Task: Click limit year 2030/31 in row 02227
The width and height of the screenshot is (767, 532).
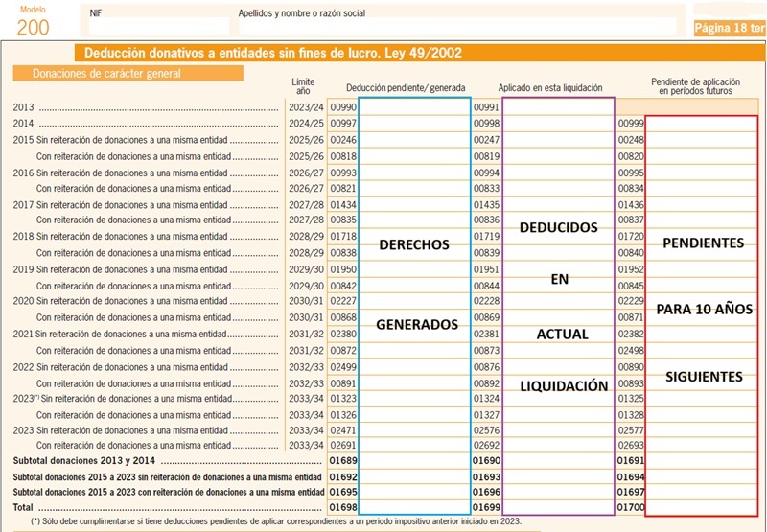Action: 306,301
